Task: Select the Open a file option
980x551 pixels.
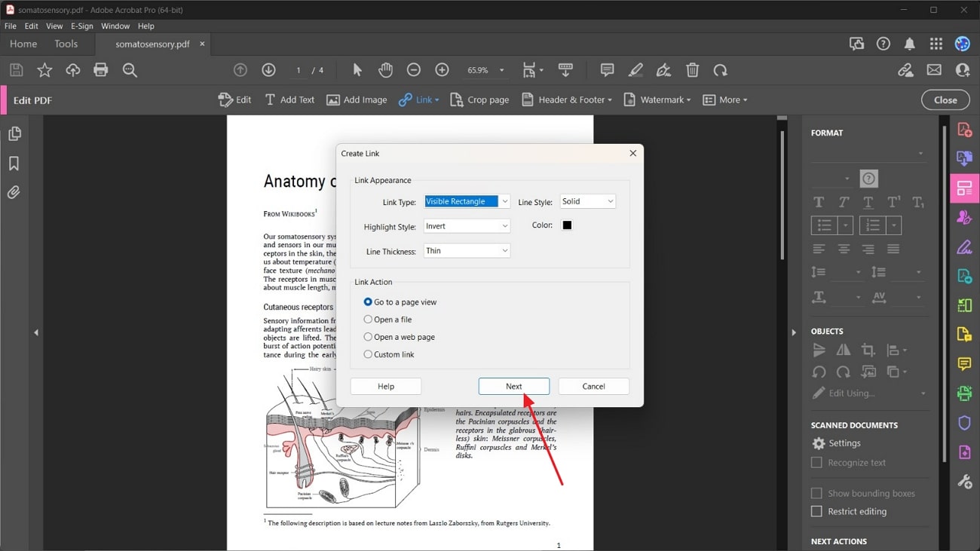Action: [387, 320]
